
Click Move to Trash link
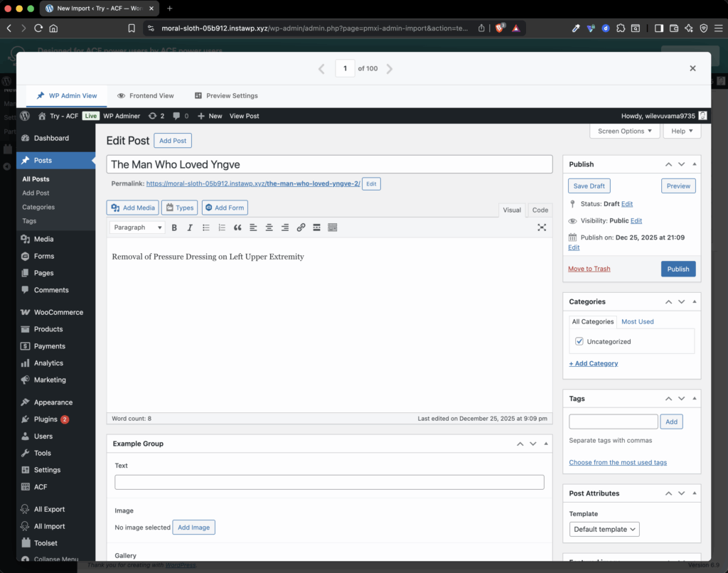click(x=589, y=269)
